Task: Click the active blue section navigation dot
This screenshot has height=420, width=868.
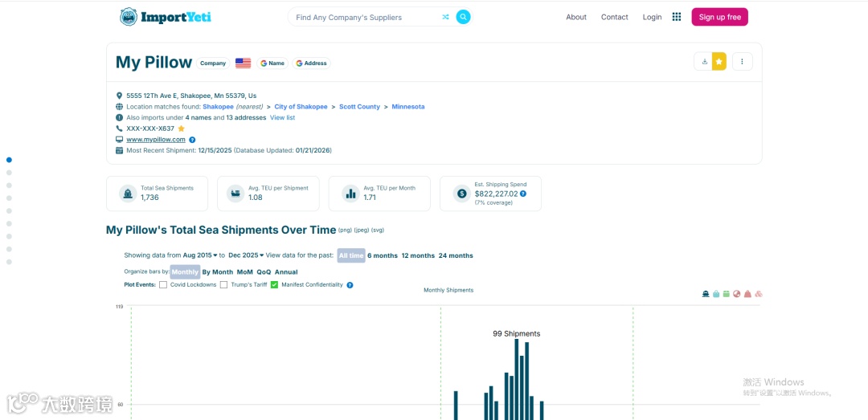Action: pos(9,160)
